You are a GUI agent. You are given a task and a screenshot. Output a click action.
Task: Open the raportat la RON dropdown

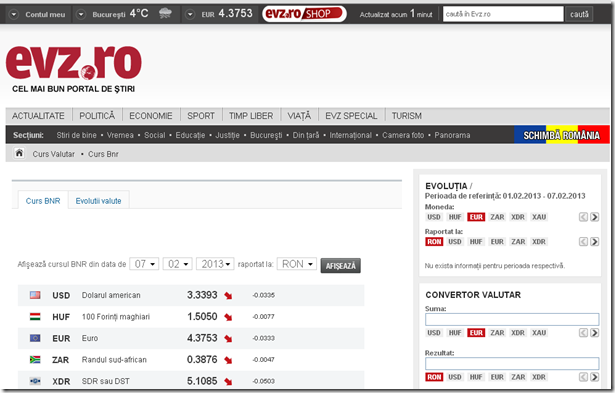[x=297, y=264]
